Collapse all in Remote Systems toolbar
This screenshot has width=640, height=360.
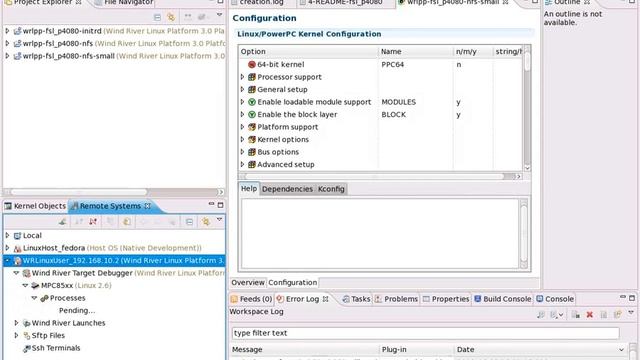(189, 222)
